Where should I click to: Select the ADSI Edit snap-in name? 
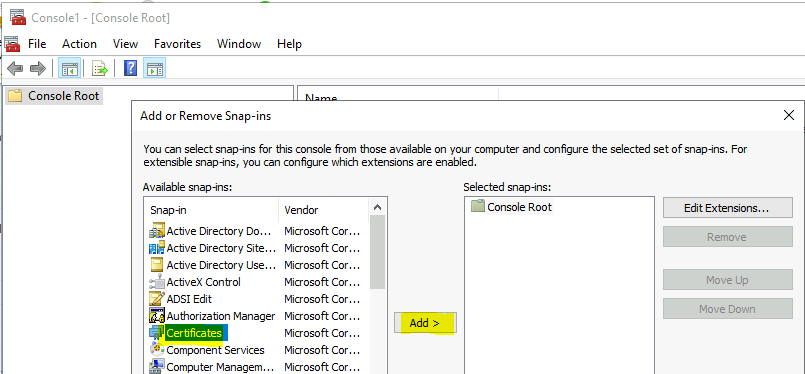[189, 299]
